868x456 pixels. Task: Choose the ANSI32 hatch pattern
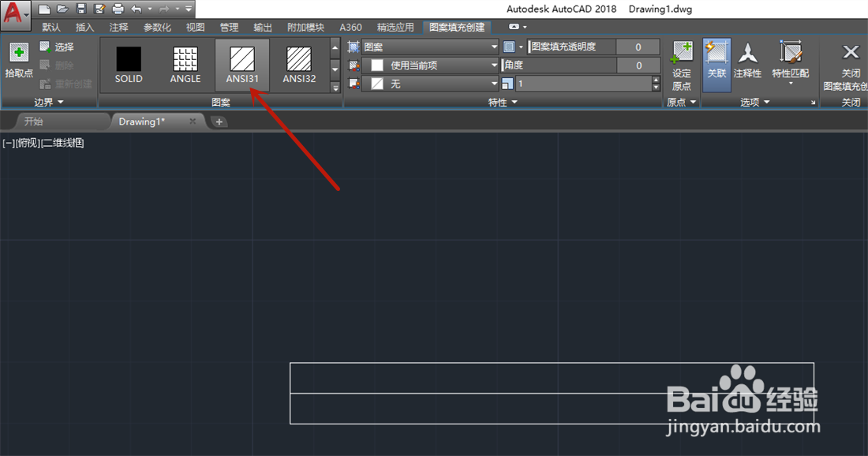click(x=299, y=65)
